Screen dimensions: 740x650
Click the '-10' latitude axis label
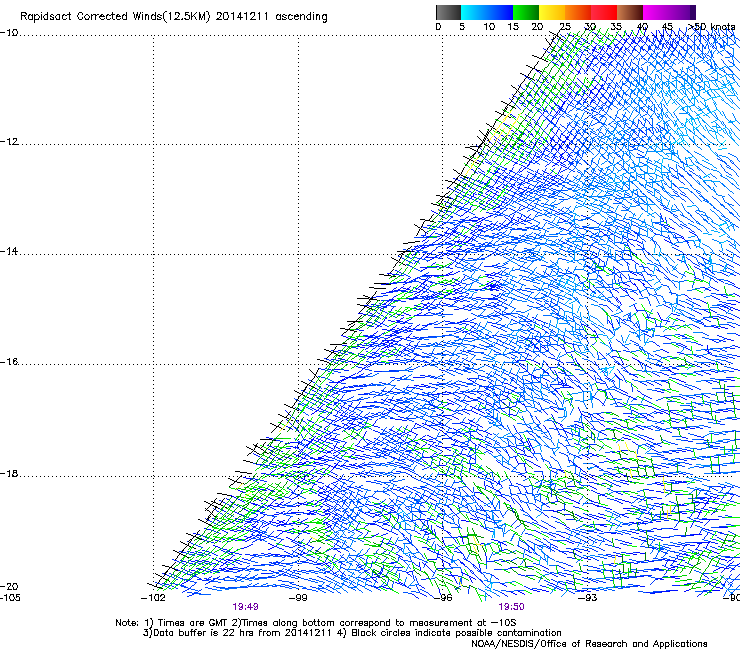click(x=9, y=33)
